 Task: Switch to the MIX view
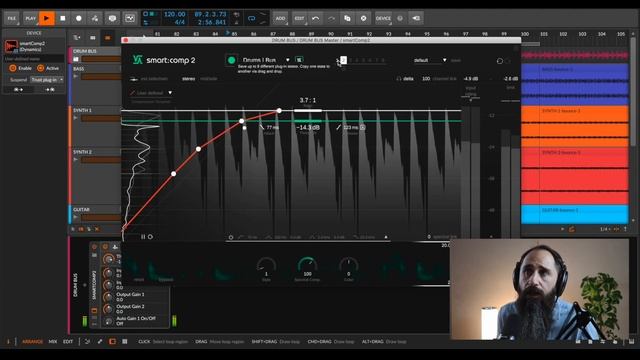[x=53, y=342]
